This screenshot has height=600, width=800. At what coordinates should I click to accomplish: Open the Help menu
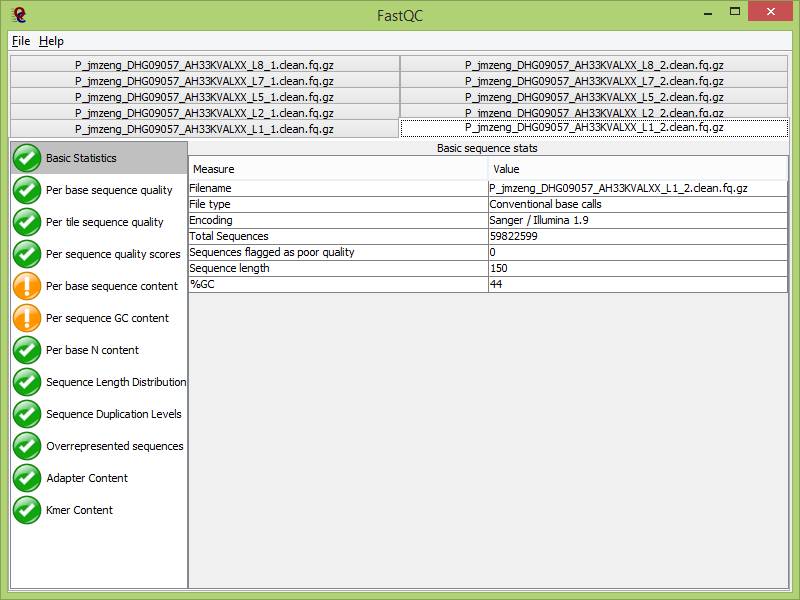tap(51, 41)
